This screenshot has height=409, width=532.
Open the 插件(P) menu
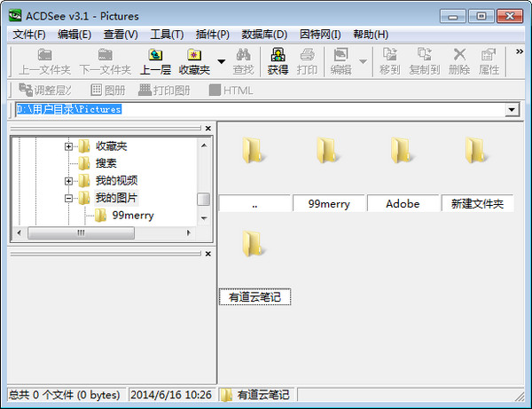click(212, 35)
